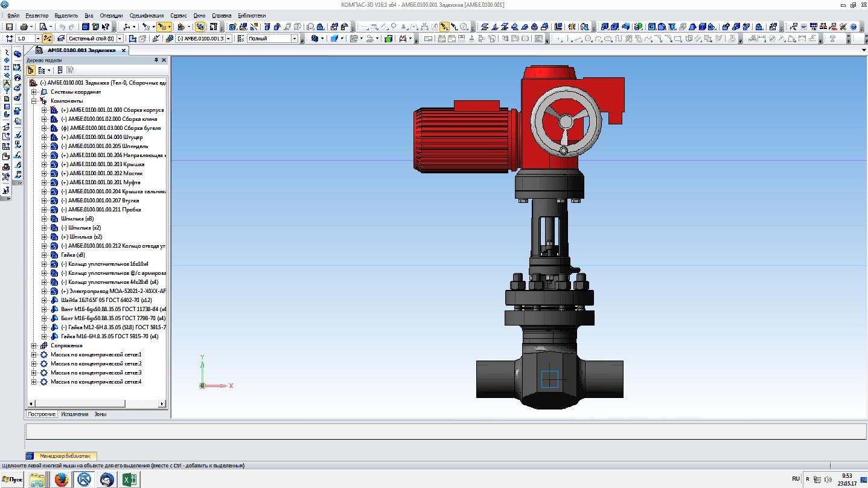Click model tree horizontal scrollbar right arrow
Viewport: 868px width, 488px height.
[162, 403]
